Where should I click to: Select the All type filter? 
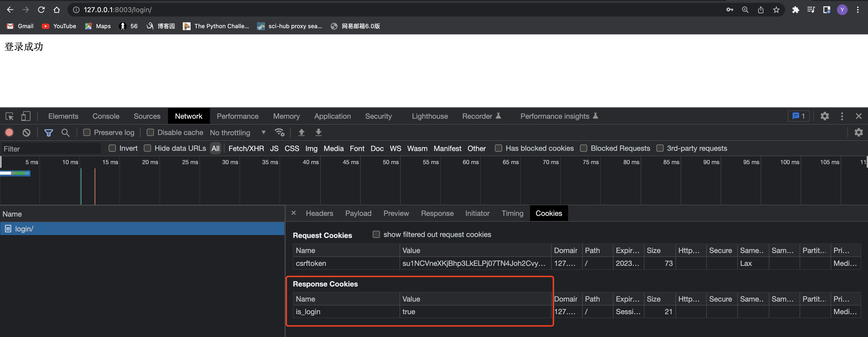coord(215,148)
